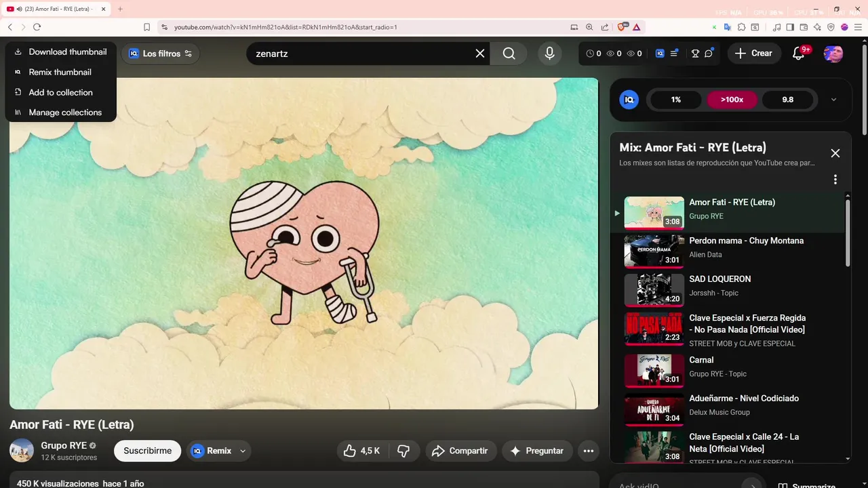Click the 9.8 vidIQ score pill
Screen dimensions: 868x488
[787, 100]
